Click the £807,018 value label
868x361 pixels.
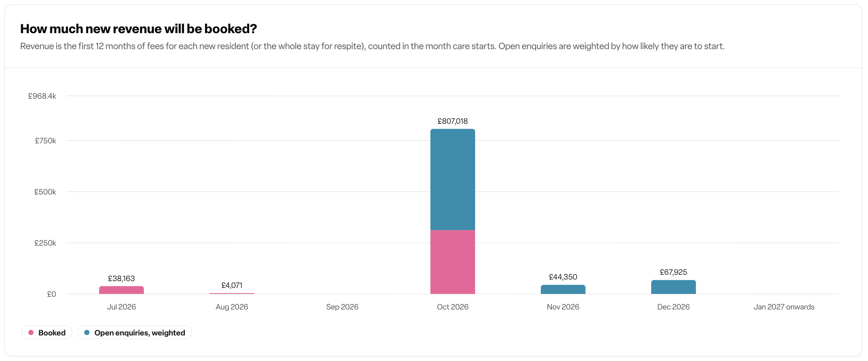click(x=453, y=121)
